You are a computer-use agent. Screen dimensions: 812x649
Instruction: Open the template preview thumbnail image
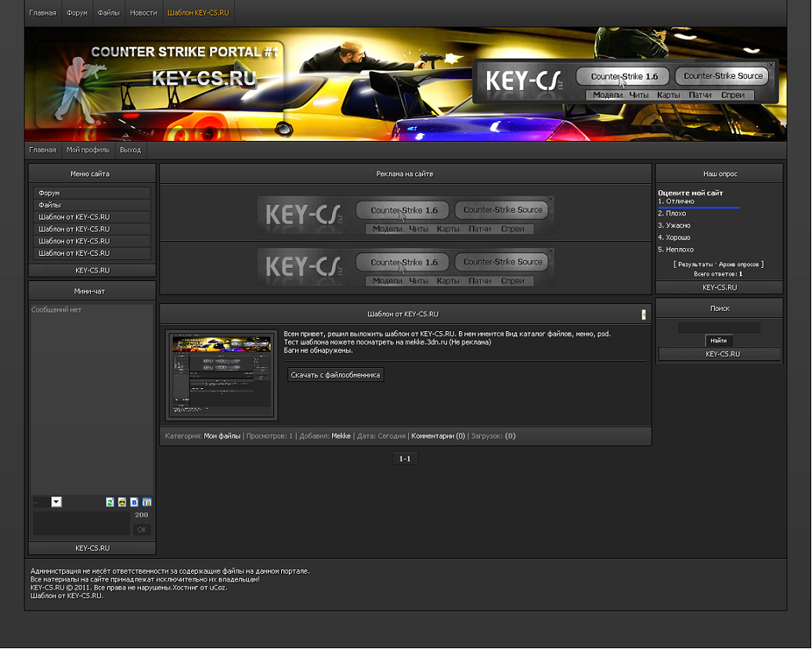click(221, 375)
